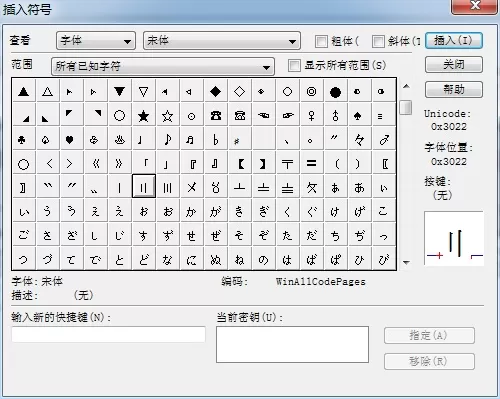This screenshot has height=399, width=500.
Task: Open the 字体 view dropdown
Action: click(x=96, y=41)
